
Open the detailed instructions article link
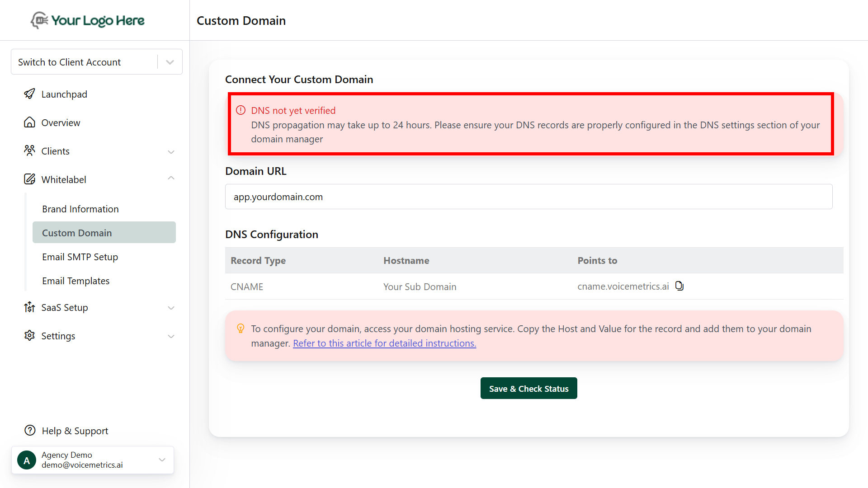pos(384,343)
